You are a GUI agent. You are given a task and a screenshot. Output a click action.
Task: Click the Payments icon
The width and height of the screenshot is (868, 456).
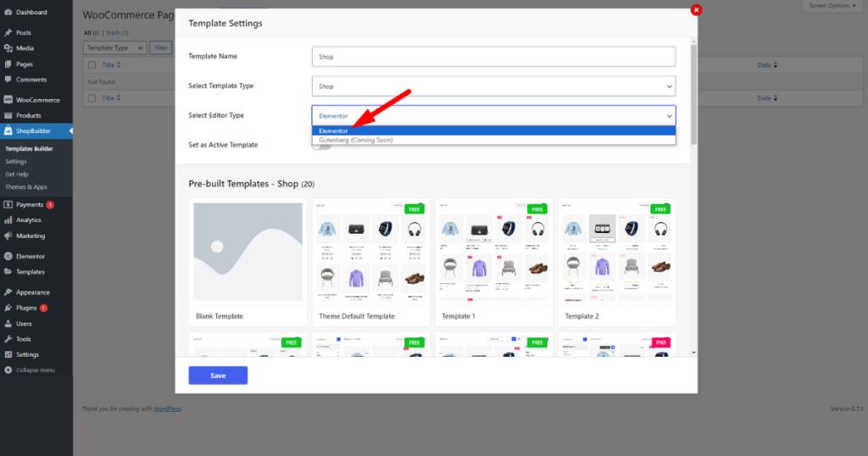(8, 205)
